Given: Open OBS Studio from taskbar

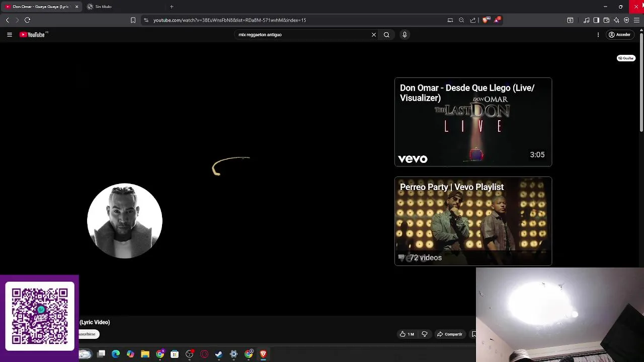Looking at the screenshot, I should (189, 354).
